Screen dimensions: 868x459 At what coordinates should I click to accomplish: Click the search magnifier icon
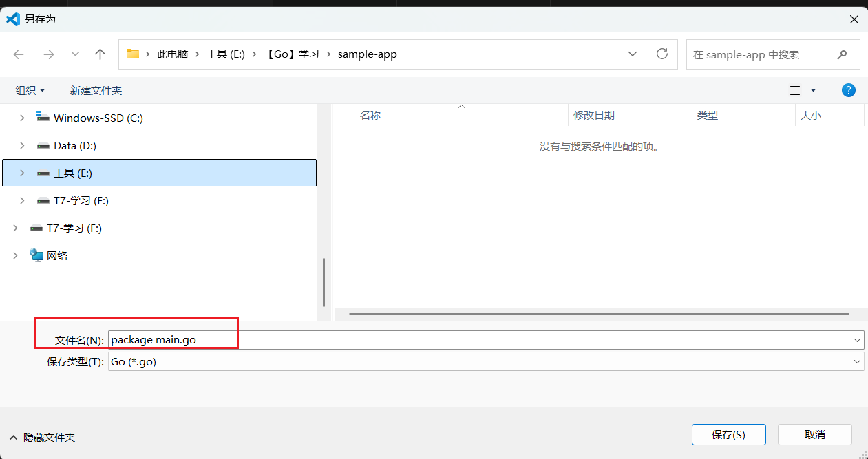pyautogui.click(x=842, y=54)
